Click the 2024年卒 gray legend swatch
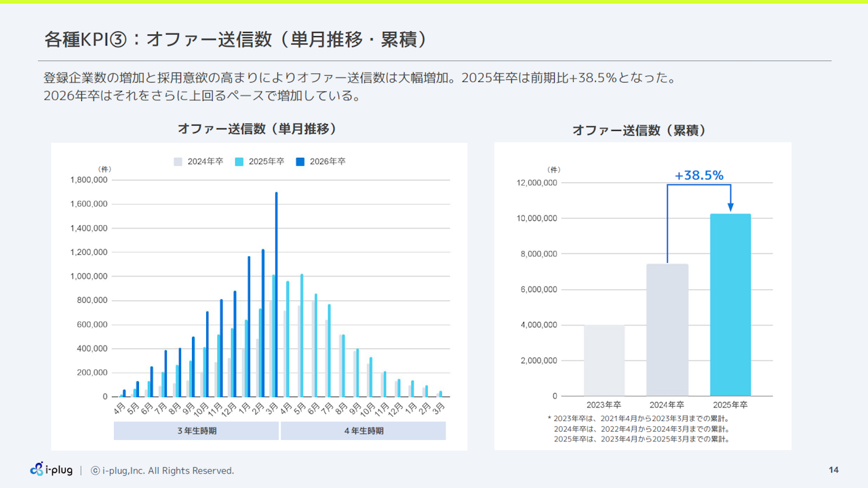The height and width of the screenshot is (488, 868). (178, 162)
